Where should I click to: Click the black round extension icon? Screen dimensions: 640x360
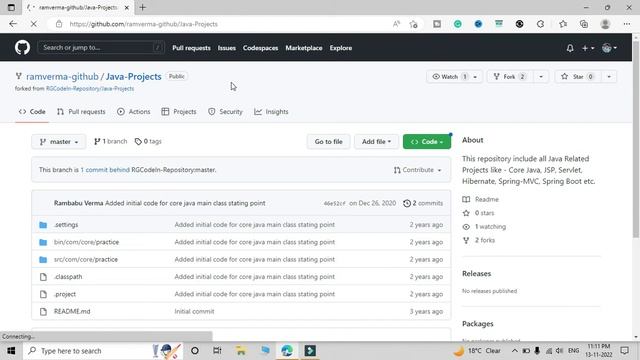519,24
